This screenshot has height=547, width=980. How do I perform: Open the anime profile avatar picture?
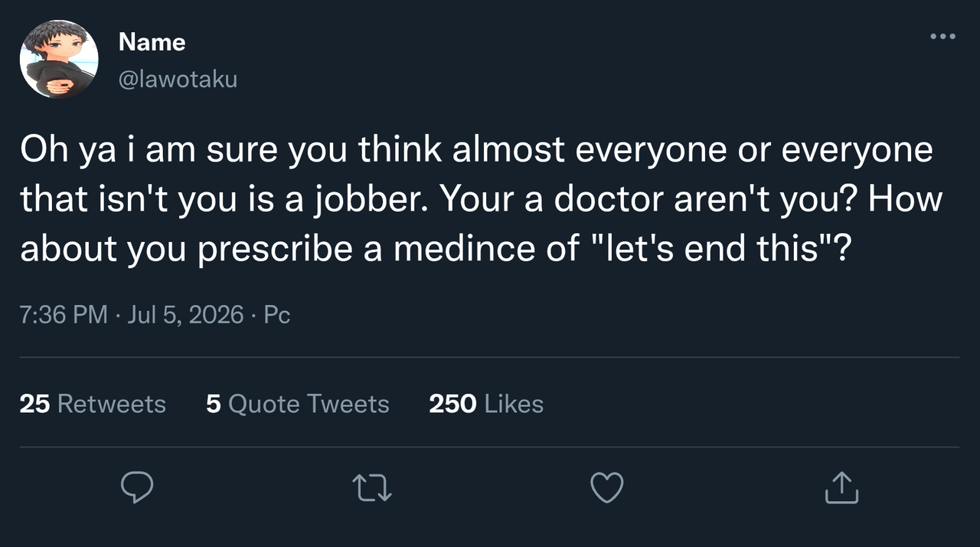pyautogui.click(x=59, y=60)
